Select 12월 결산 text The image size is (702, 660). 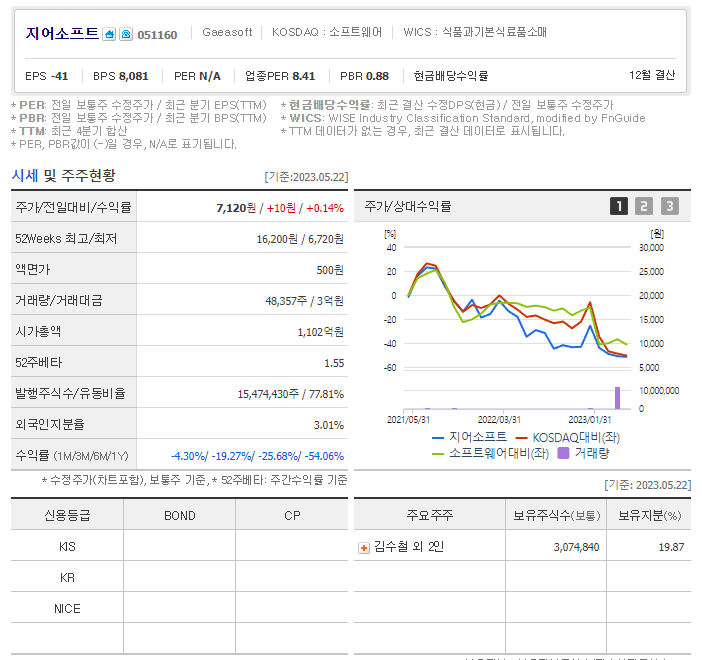pyautogui.click(x=652, y=75)
